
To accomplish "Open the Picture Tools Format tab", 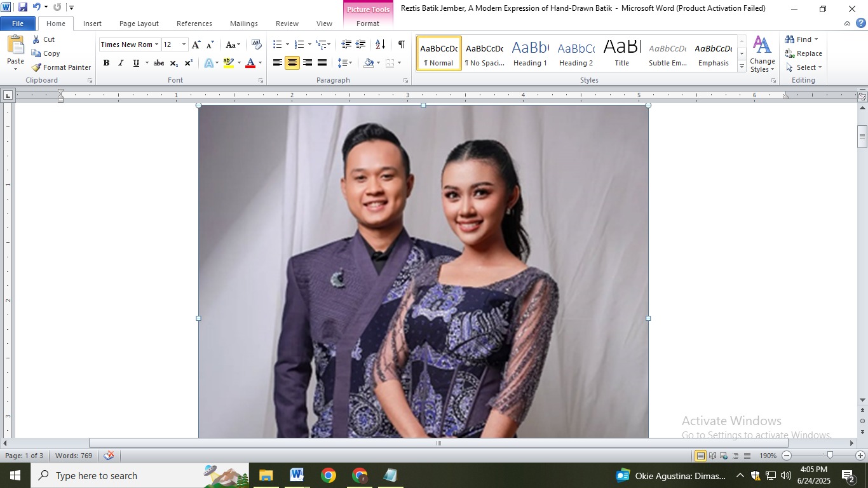I will 367,24.
